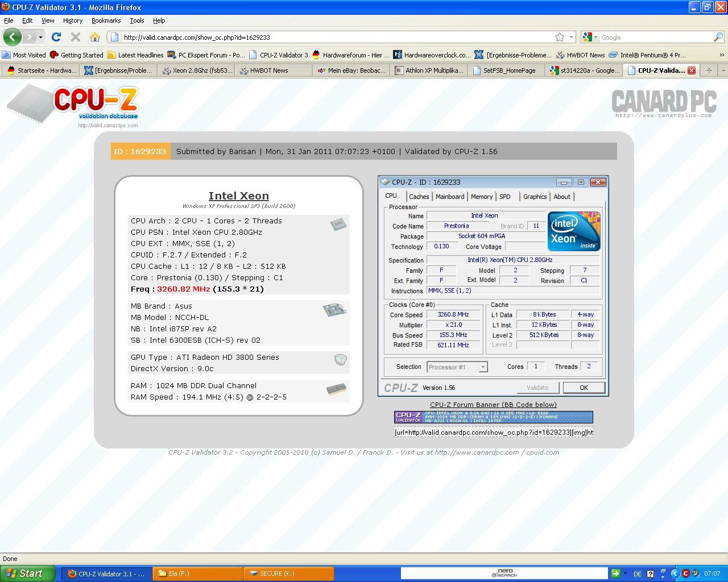The image size is (728, 582).
Task: Open the View menu
Action: click(48, 20)
